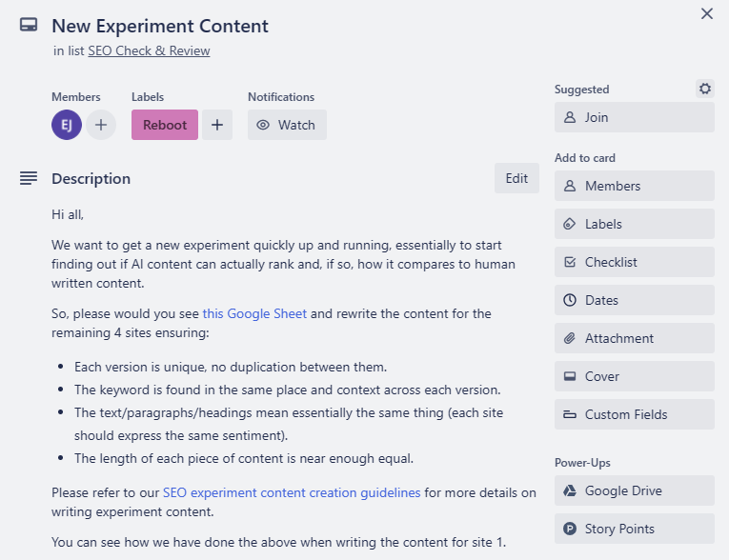Edit the card description
729x560 pixels.
coord(516,178)
